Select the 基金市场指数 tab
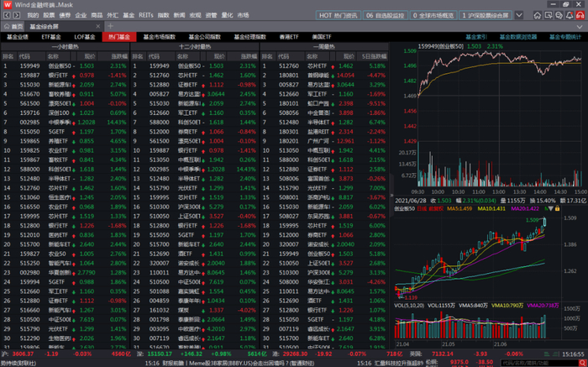588x367 pixels. (160, 37)
